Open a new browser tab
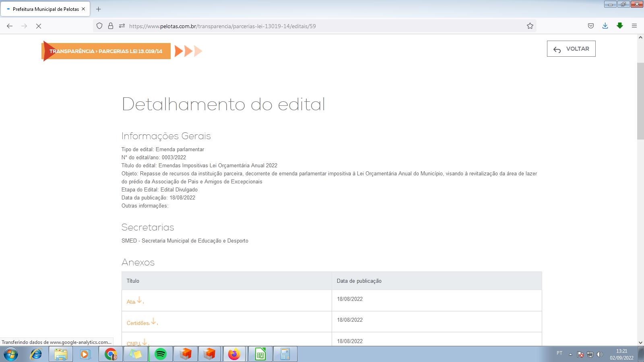The height and width of the screenshot is (362, 644). click(x=99, y=9)
